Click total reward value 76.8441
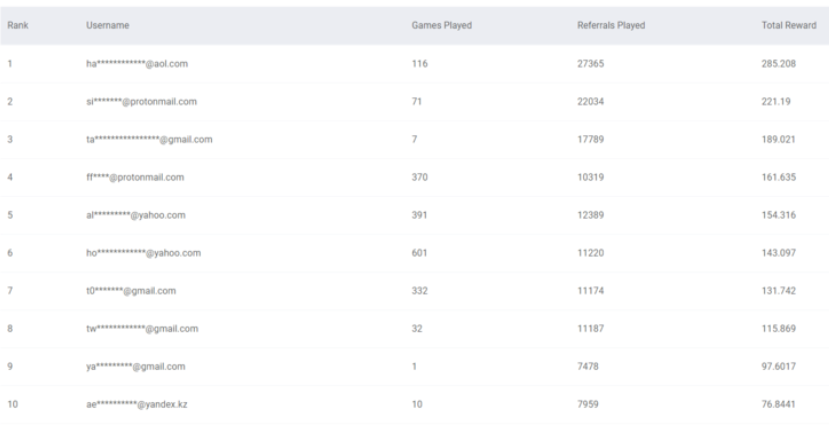This screenshot has height=437, width=829. (779, 404)
